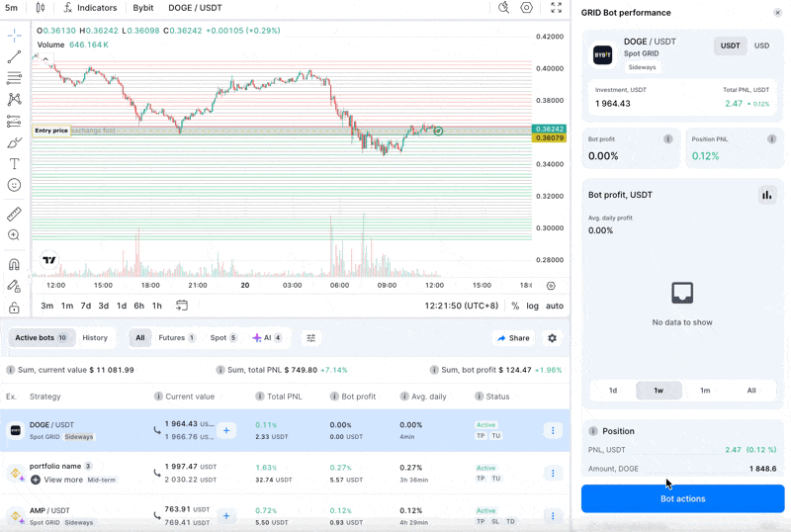Click the Bot actions button
Viewport: 791px width, 532px height.
pos(682,498)
